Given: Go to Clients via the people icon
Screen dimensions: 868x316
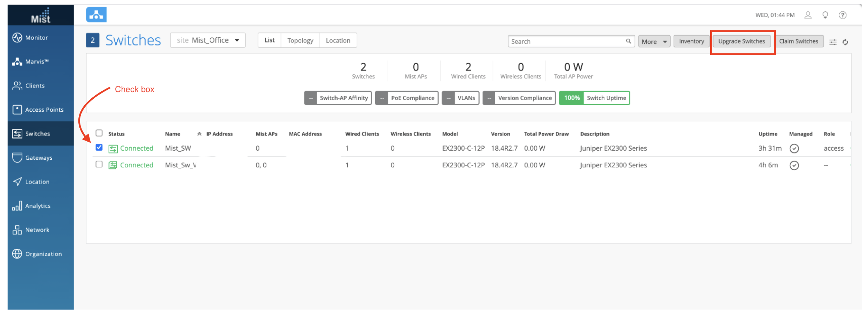Looking at the screenshot, I should 17,85.
